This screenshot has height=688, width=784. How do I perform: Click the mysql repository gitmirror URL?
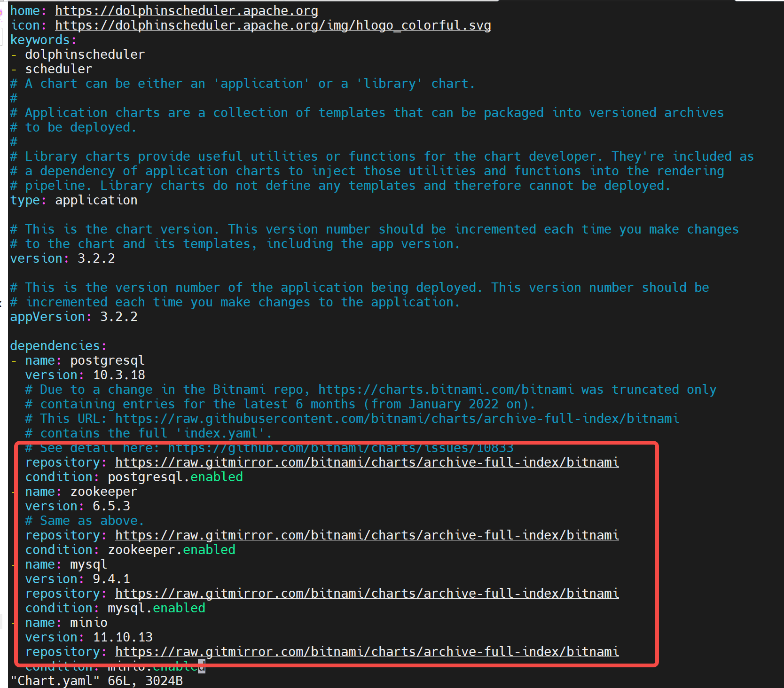tap(367, 594)
